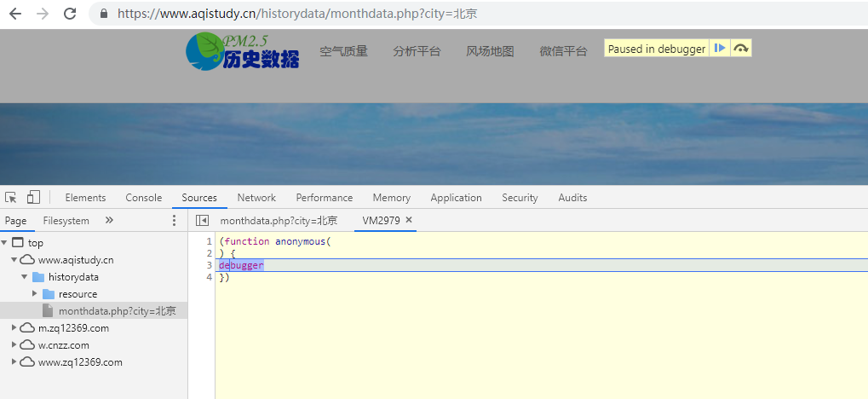This screenshot has width=868, height=399.
Task: Open the Performance tab
Action: click(325, 198)
